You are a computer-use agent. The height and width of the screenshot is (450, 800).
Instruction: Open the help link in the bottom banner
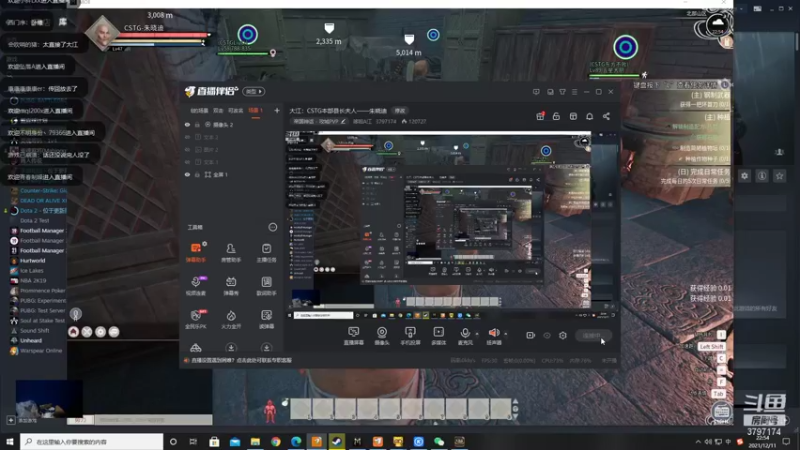click(x=241, y=360)
